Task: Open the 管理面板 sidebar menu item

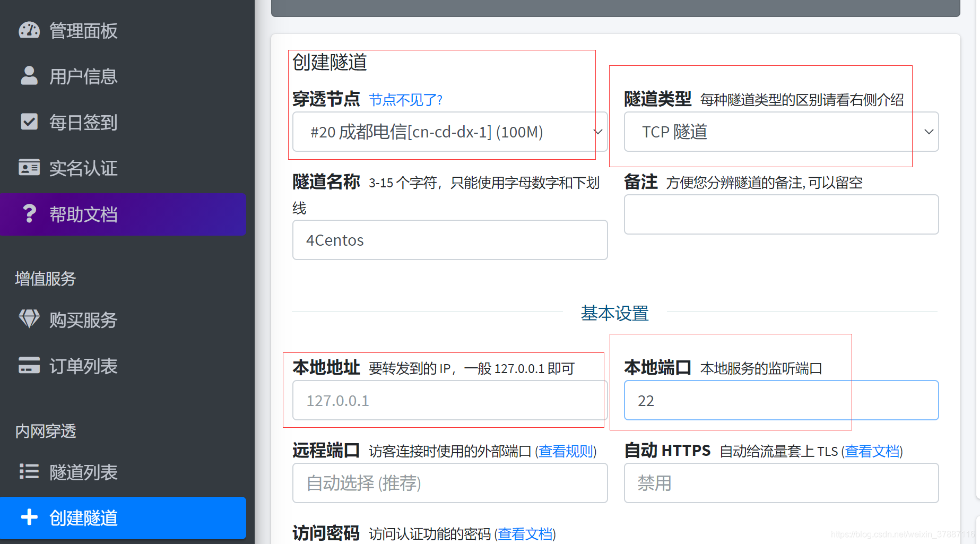Action: 123,31
